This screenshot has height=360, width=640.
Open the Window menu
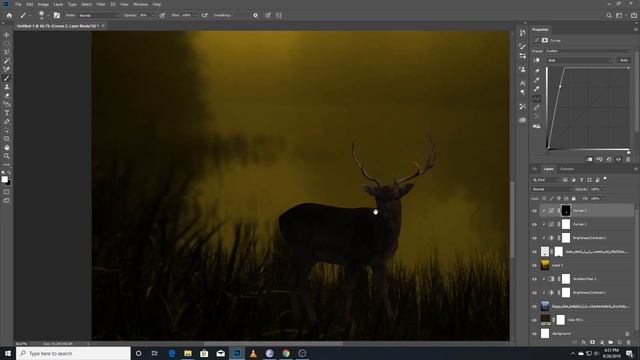tap(140, 4)
